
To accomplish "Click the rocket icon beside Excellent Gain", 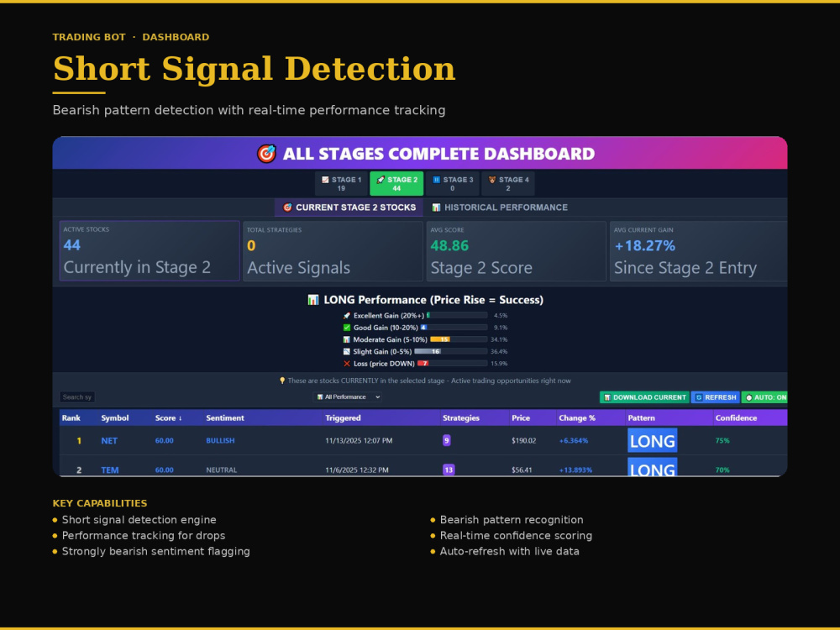I will (347, 316).
